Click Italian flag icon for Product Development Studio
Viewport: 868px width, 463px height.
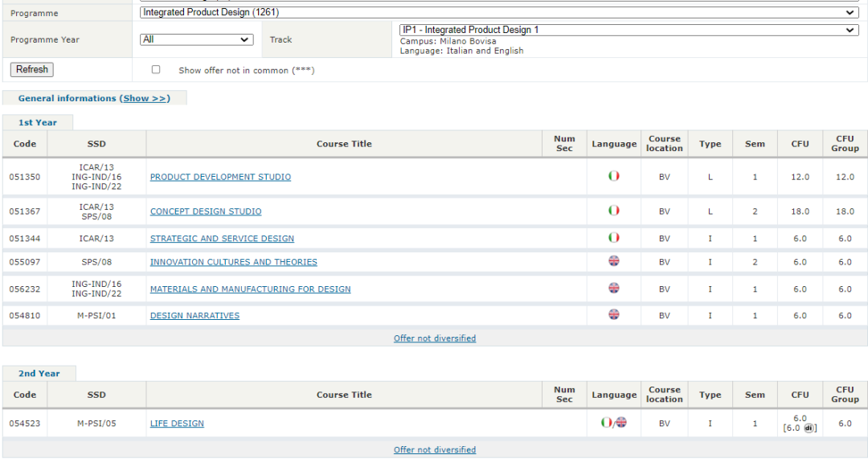[613, 176]
